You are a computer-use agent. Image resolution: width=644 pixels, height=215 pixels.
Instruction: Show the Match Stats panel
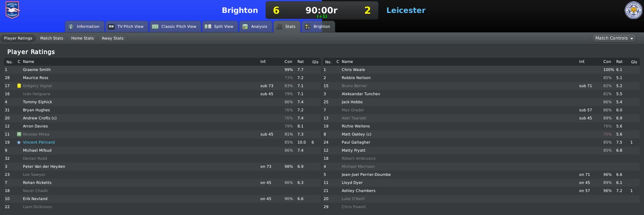tap(52, 38)
